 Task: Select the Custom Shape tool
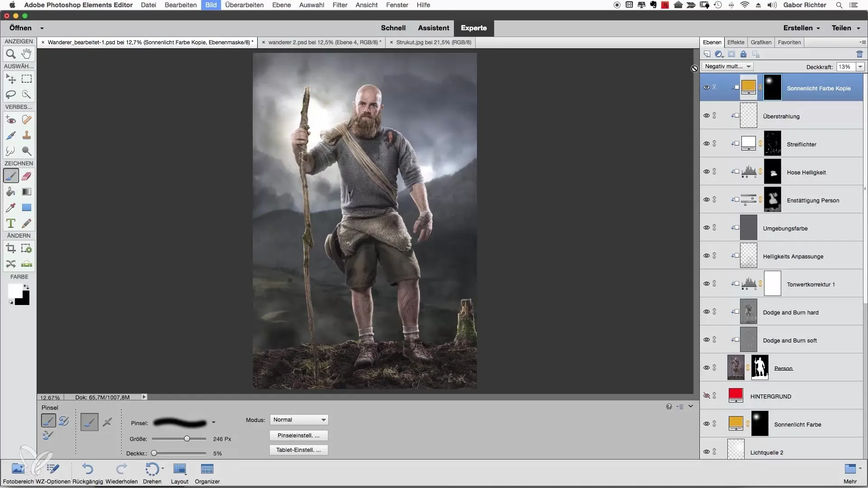pyautogui.click(x=27, y=208)
